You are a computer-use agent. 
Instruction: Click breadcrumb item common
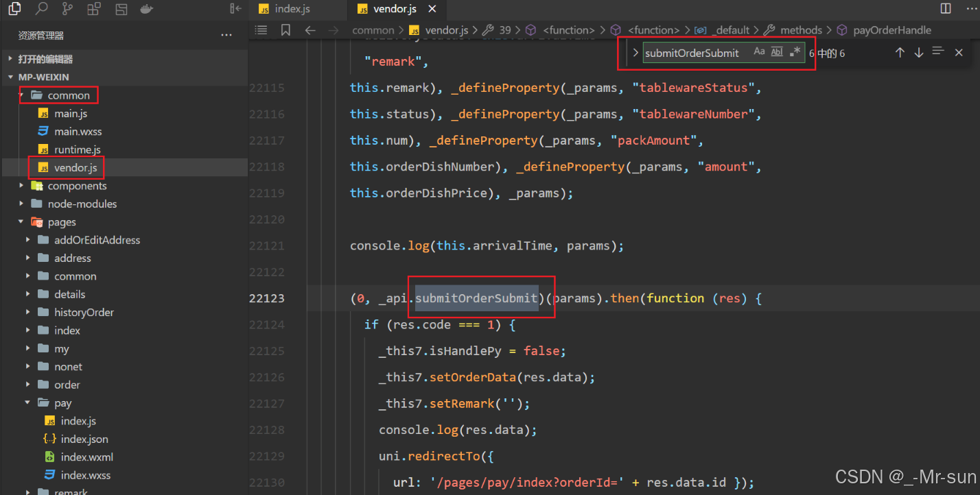(x=373, y=30)
